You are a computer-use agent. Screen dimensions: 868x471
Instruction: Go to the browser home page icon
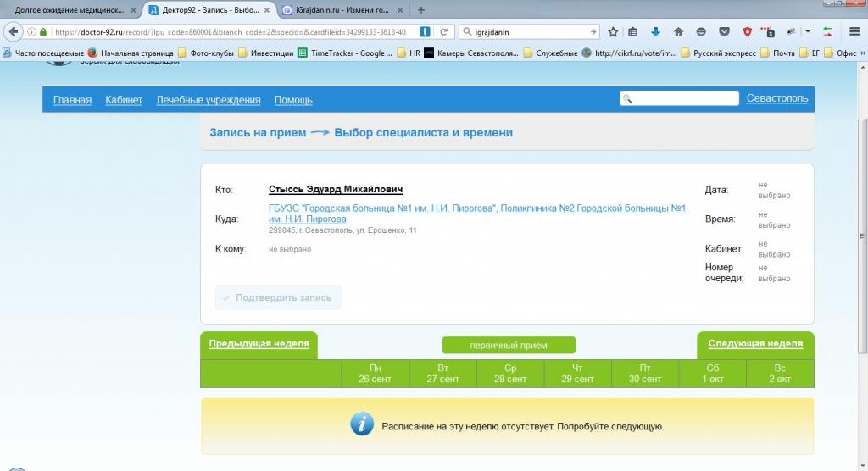pos(678,32)
